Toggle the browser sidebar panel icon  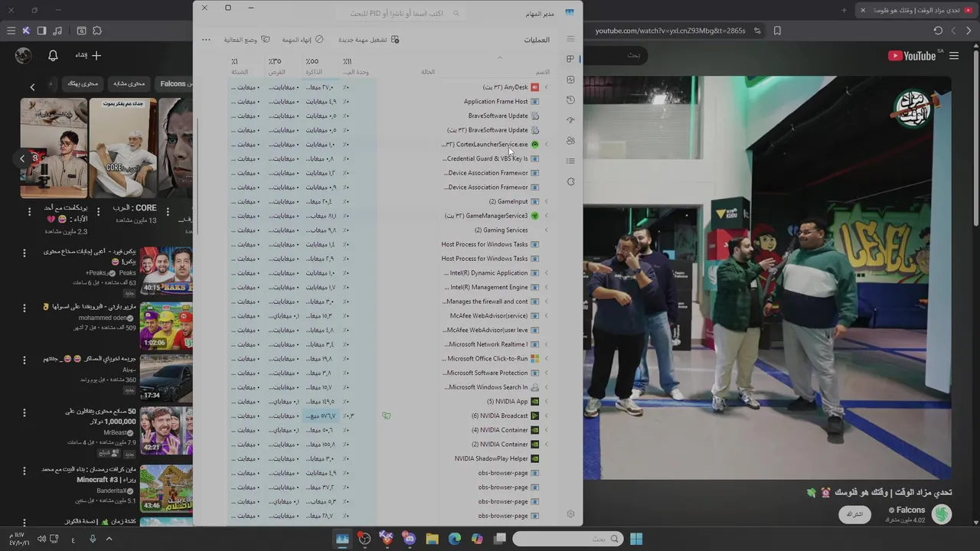pos(41,31)
